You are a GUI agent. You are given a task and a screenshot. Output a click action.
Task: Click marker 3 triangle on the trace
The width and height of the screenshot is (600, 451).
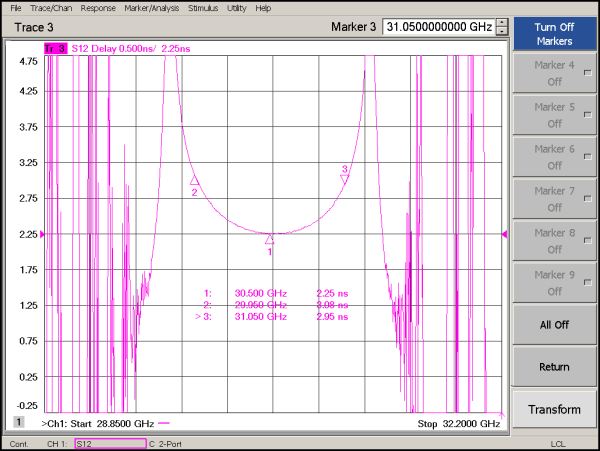tap(345, 179)
